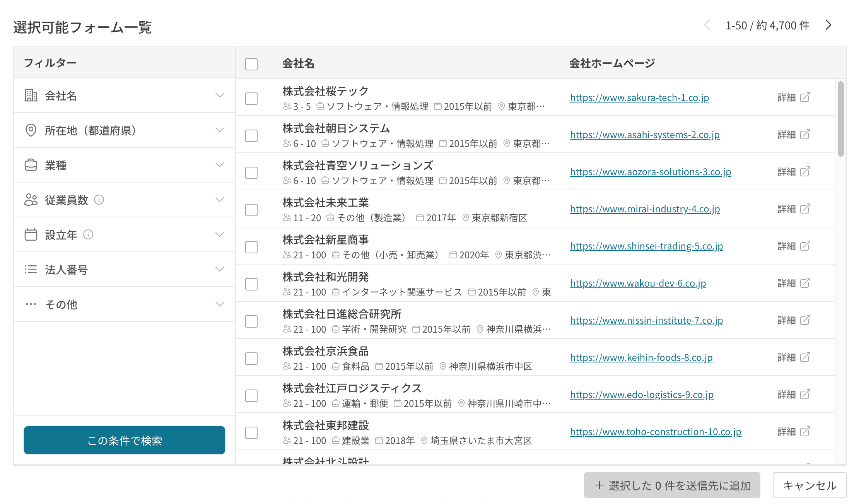The width and height of the screenshot is (854, 504).
Task: Expand the 会社名 filter section
Action: (220, 96)
